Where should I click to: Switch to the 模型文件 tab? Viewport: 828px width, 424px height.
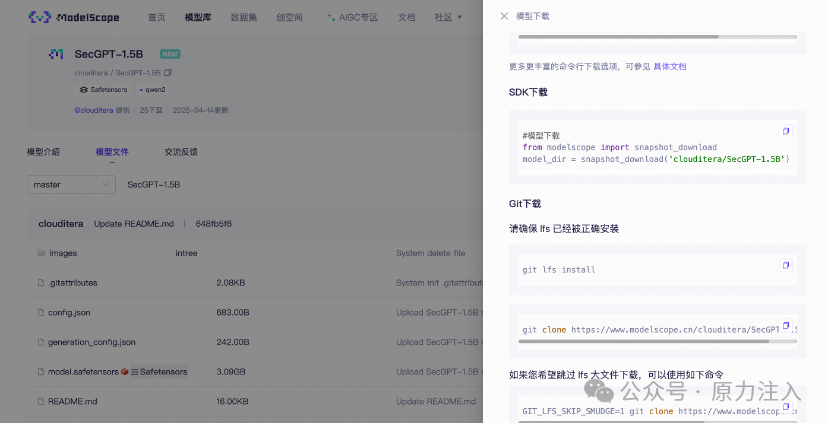pyautogui.click(x=112, y=152)
